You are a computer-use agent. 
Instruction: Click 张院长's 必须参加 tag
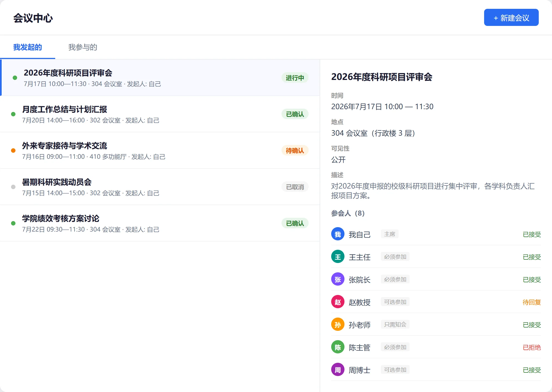point(395,279)
